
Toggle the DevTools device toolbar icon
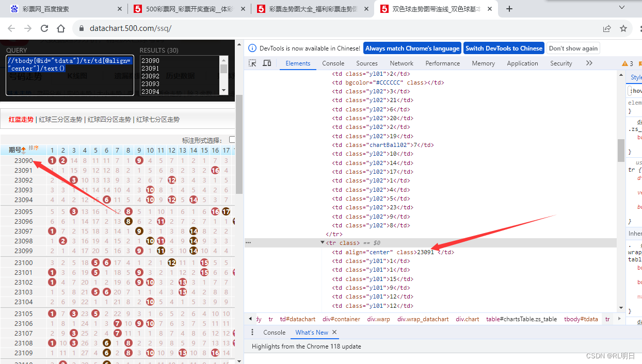click(x=267, y=63)
